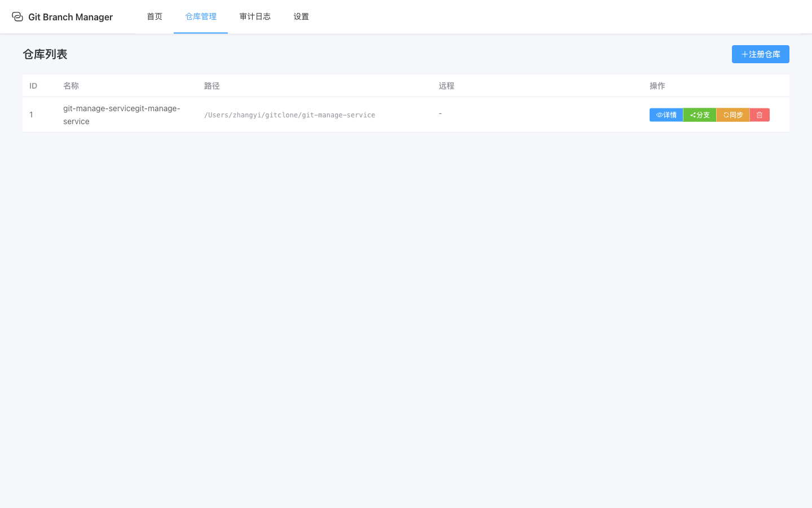The image size is (812, 508).
Task: Click the repository path /Users/zhangyi/gitclone/git-manage-service
Action: [x=290, y=115]
